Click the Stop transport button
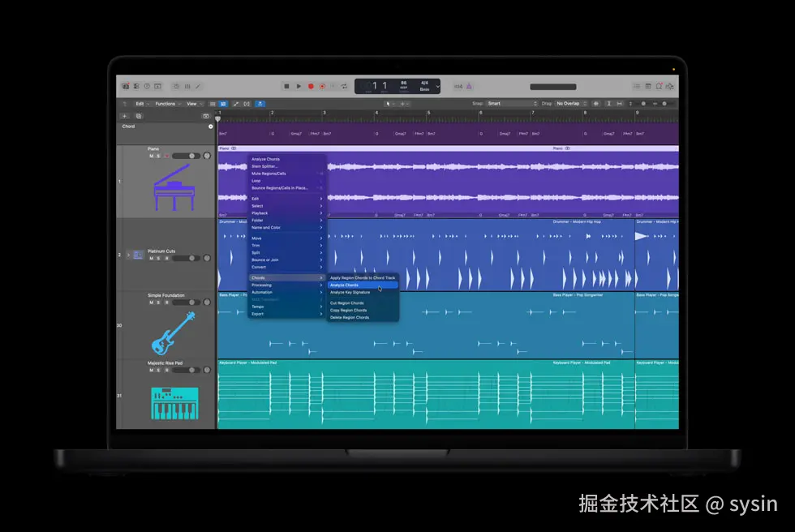Screen dimensions: 795x532 286,86
